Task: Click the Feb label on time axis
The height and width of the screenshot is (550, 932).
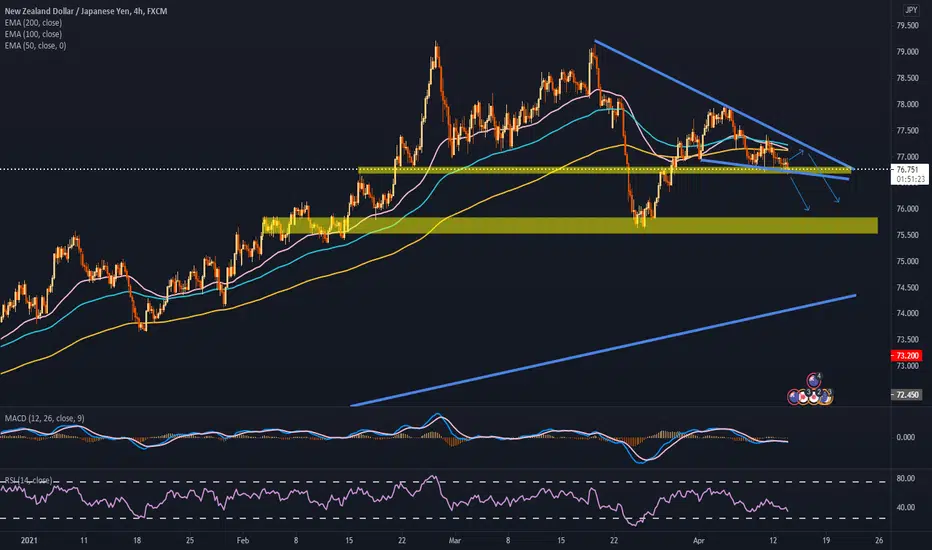Action: [243, 540]
